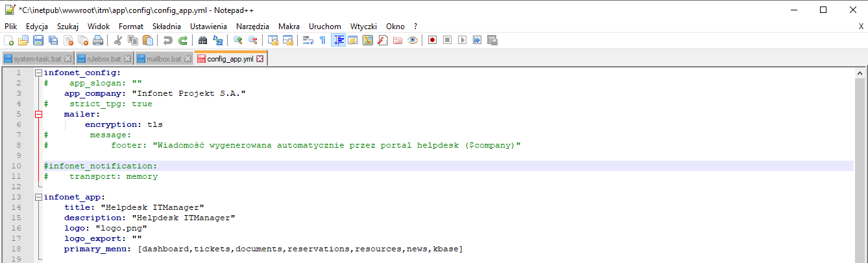Click the Close document toolbar icon
Viewport: 868px width, 263px height.
(x=68, y=40)
